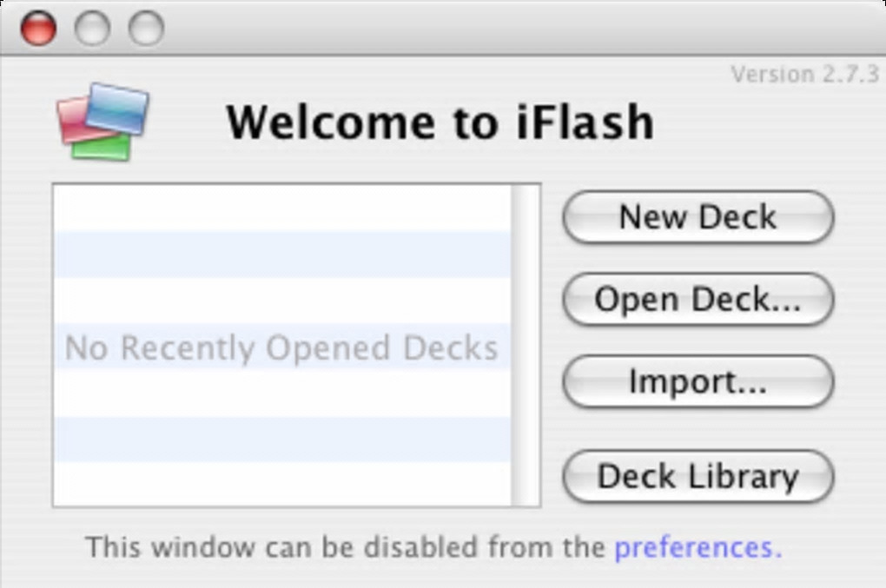Image resolution: width=886 pixels, height=588 pixels.
Task: Click the empty window title bar
Action: [x=521, y=28]
